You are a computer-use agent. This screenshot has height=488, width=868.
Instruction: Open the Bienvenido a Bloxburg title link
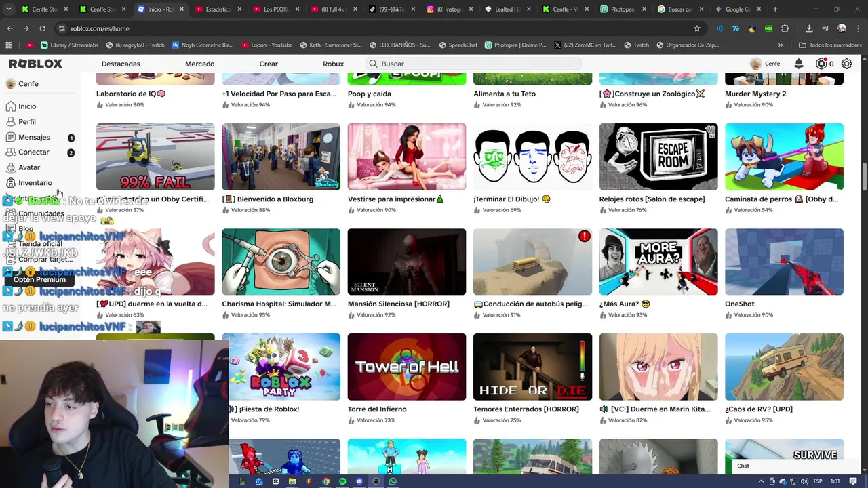[x=267, y=199]
